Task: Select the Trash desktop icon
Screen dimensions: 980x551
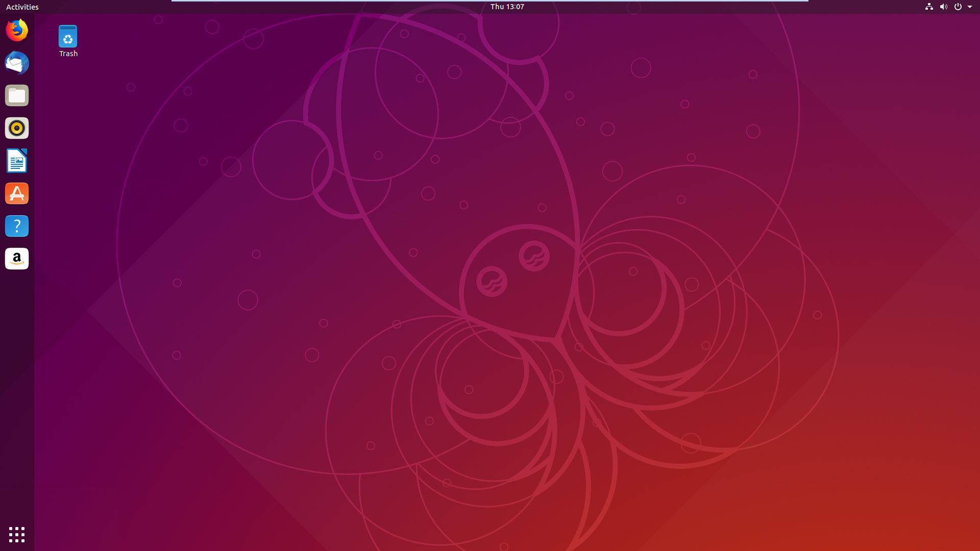Action: point(68,37)
